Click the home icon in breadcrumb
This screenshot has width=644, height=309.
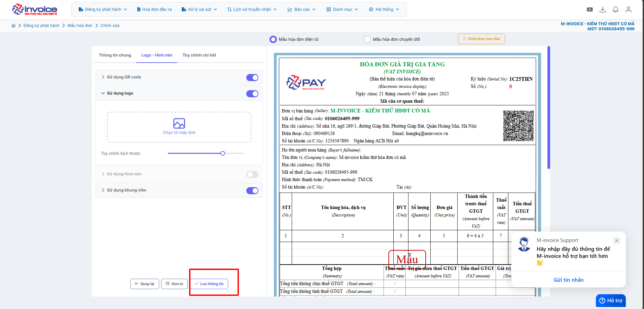pos(13,26)
